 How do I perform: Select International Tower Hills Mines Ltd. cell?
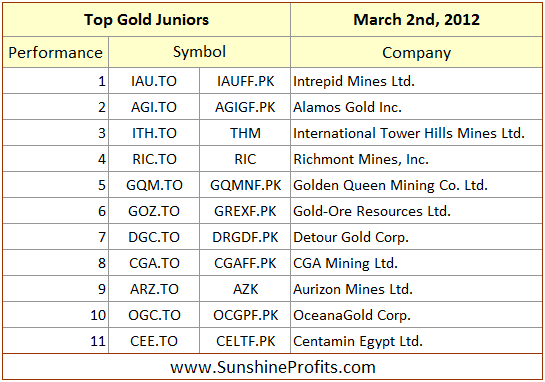tap(416, 133)
